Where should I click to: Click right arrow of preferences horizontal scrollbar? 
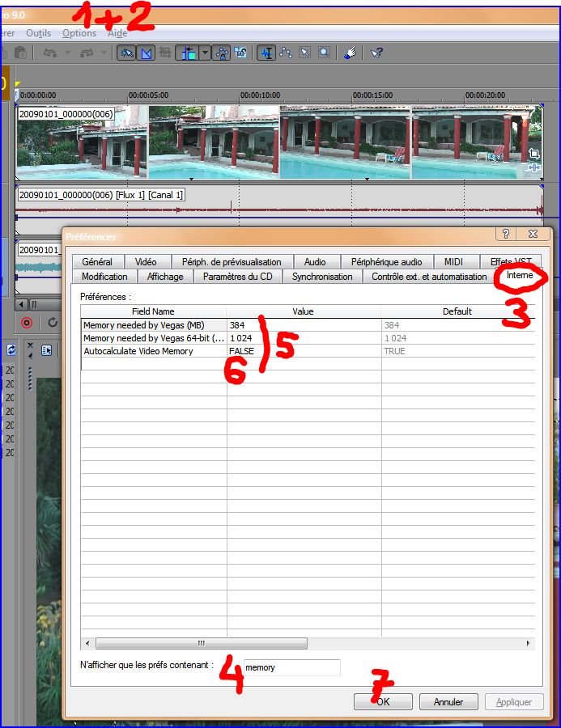tap(528, 643)
